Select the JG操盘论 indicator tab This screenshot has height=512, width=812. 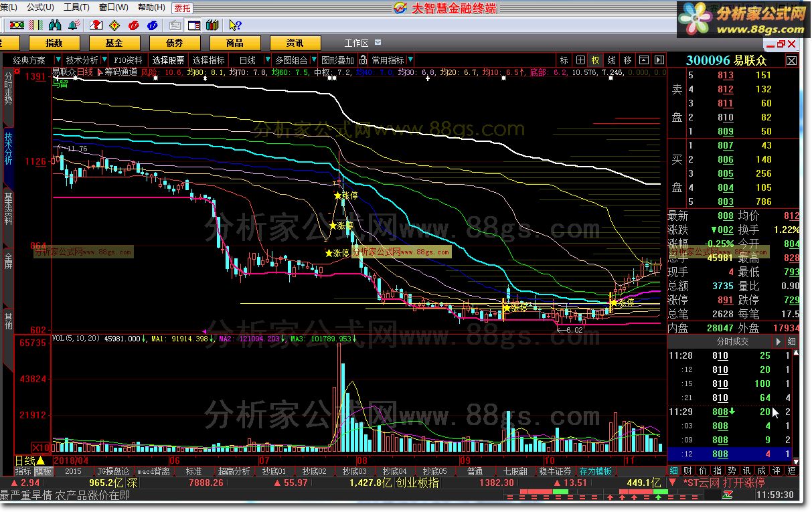click(x=113, y=471)
